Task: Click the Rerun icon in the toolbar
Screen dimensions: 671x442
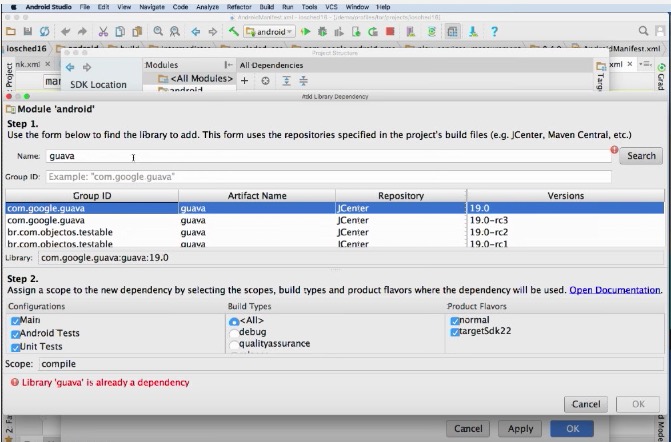Action: coord(373,32)
